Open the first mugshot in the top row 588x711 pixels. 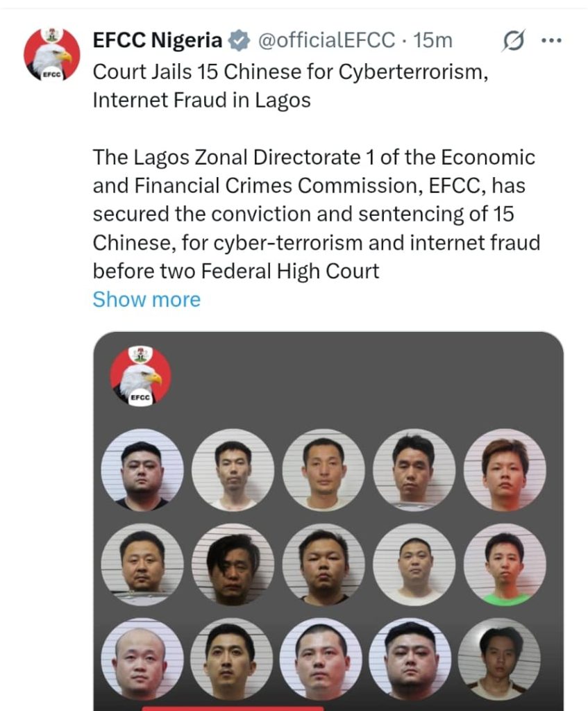point(142,470)
